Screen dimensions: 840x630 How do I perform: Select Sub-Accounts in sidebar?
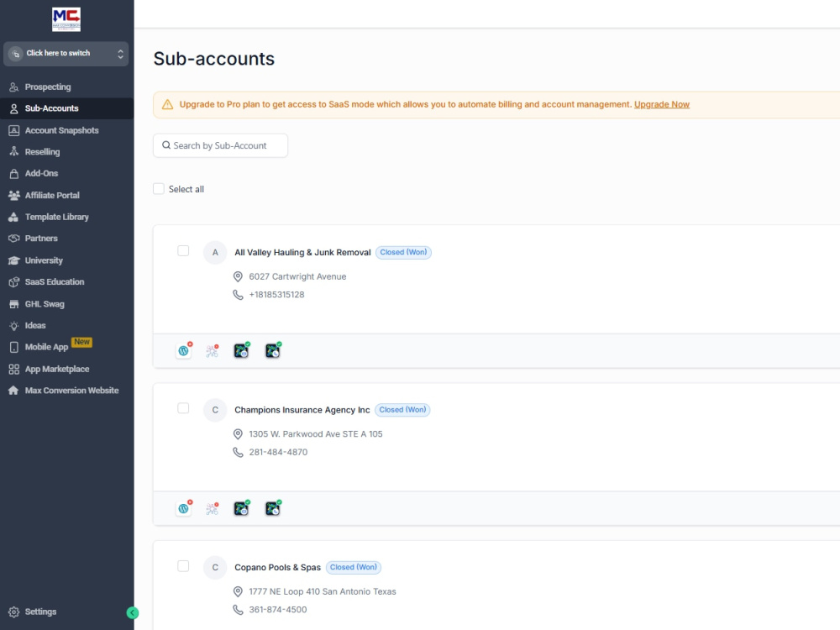click(66, 108)
